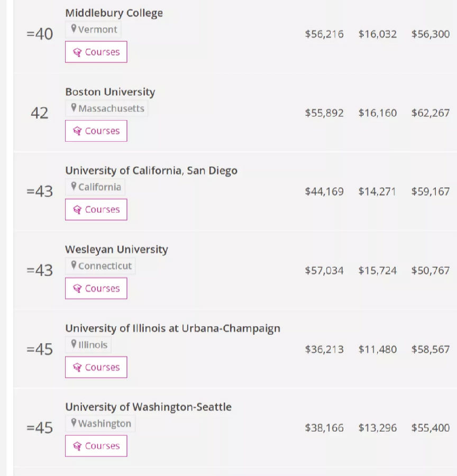The height and width of the screenshot is (476, 457).
Task: Open the Boston University page link
Action: pyautogui.click(x=110, y=92)
